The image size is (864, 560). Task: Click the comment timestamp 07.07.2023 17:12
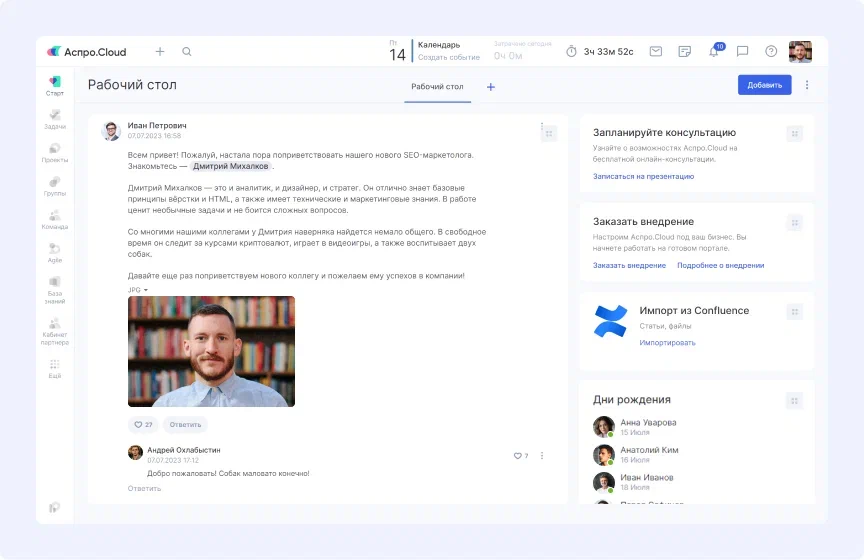coord(173,460)
